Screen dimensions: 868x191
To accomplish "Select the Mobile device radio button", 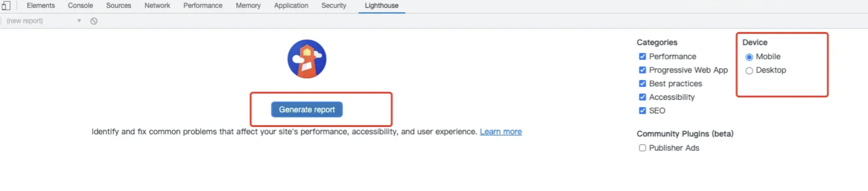I will pyautogui.click(x=749, y=57).
